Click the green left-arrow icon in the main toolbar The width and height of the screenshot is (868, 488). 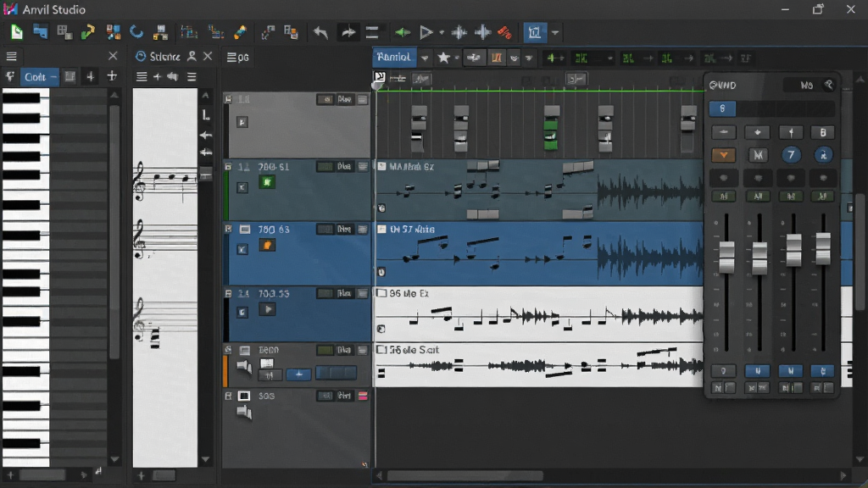[x=403, y=33]
